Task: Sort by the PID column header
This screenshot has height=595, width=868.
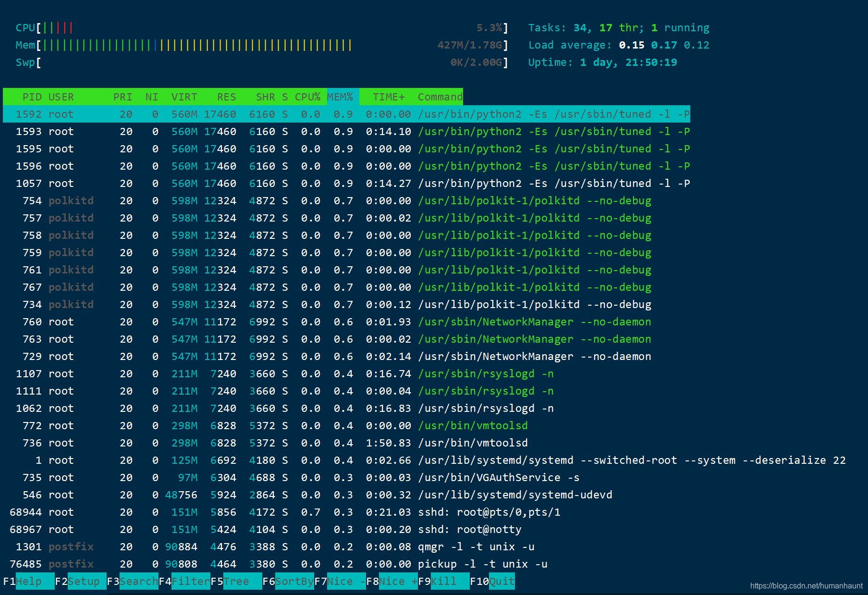Action: pyautogui.click(x=32, y=97)
